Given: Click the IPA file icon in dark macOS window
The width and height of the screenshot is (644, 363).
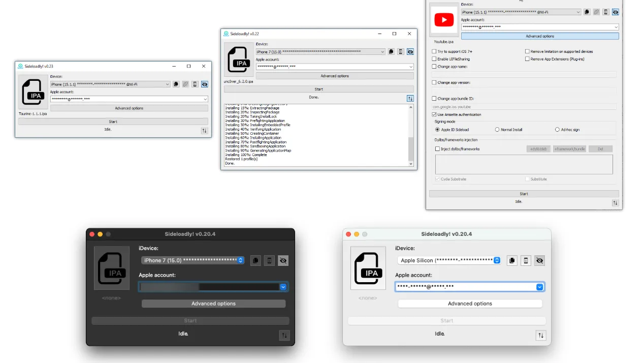Looking at the screenshot, I should (112, 268).
